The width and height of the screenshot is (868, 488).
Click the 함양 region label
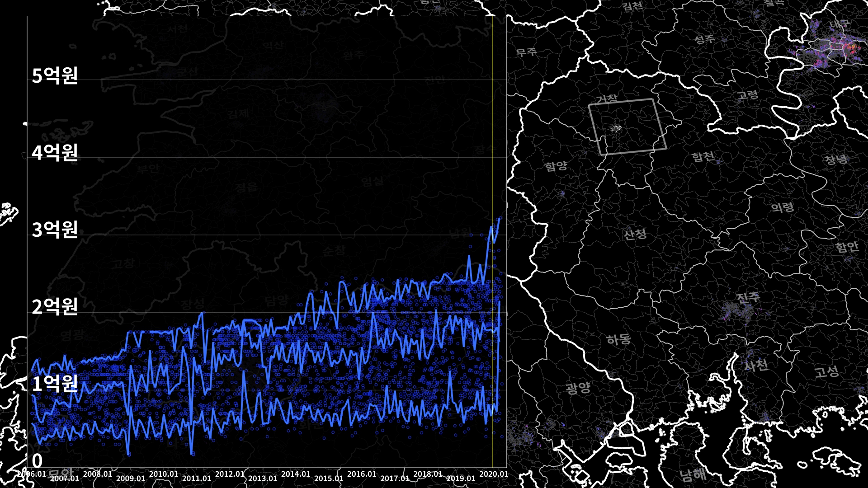pos(556,166)
